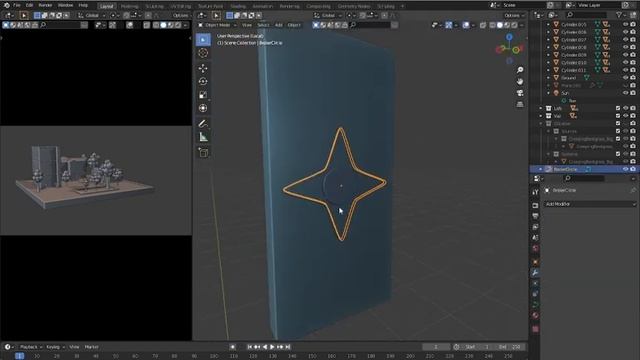The width and height of the screenshot is (640, 360).
Task: Disable Cylinder.008 in renders camera icon
Action: (633, 47)
